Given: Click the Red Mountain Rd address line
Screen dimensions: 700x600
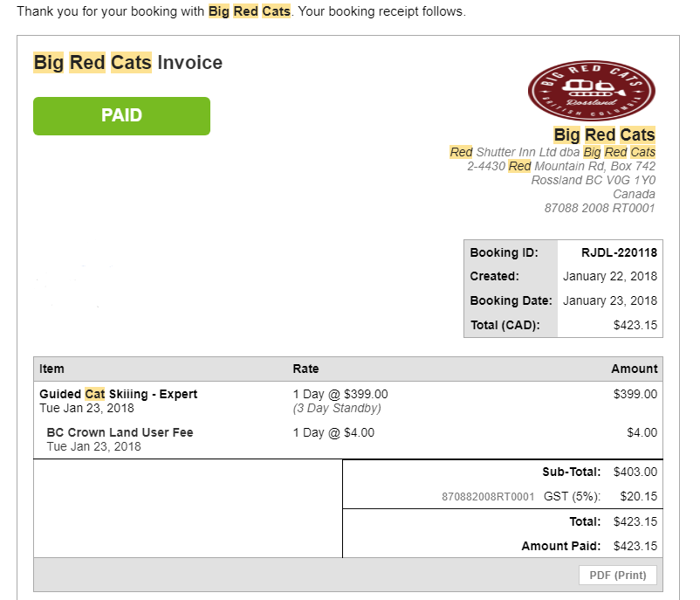Looking at the screenshot, I should (561, 167).
